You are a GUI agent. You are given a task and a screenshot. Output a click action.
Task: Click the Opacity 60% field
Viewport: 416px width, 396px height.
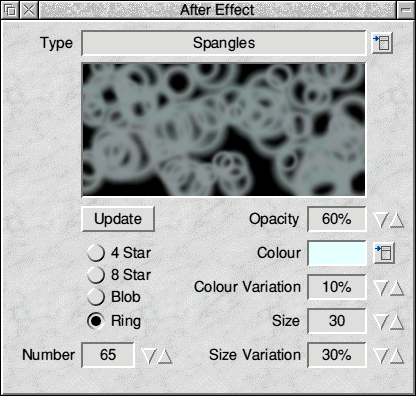click(x=337, y=219)
